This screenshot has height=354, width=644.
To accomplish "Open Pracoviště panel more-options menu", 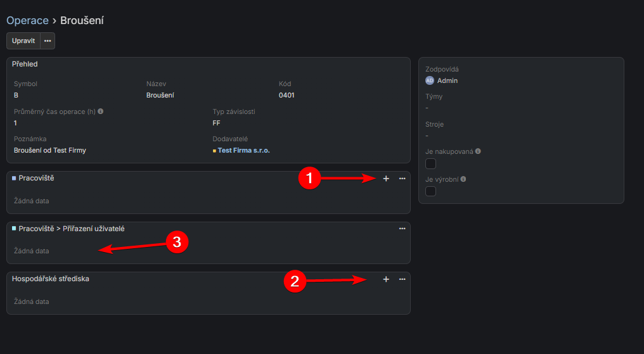I will pyautogui.click(x=402, y=179).
